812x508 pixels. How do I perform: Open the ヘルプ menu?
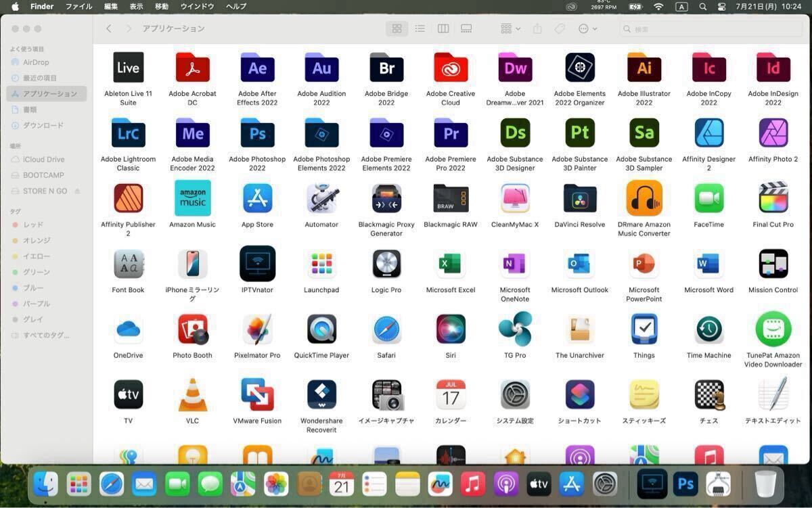tap(236, 6)
